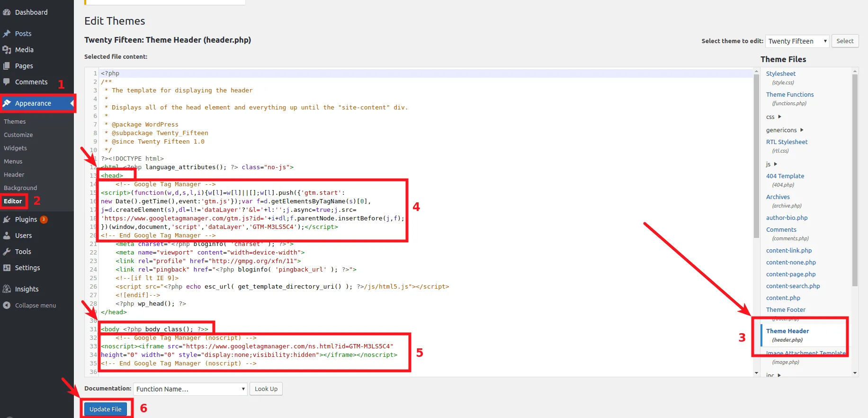This screenshot has height=418, width=868.
Task: Click the Settings sliders icon
Action: tap(7, 268)
